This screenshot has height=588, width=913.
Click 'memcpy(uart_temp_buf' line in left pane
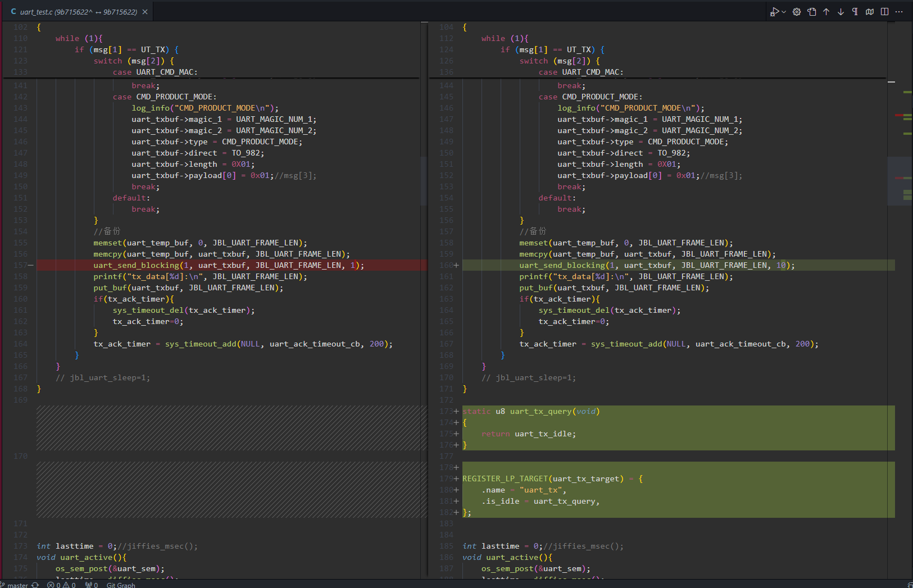(x=221, y=254)
